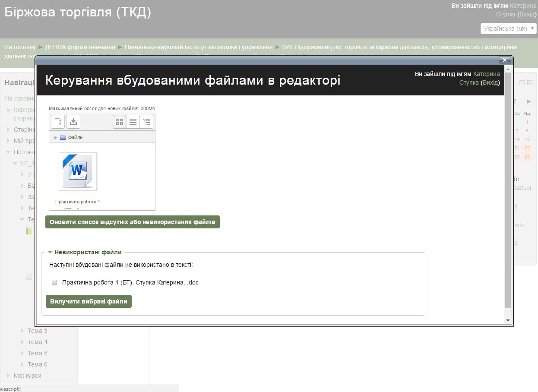Screen dimensions: 538x392
Task: Switch to icons display view
Action: coord(120,121)
